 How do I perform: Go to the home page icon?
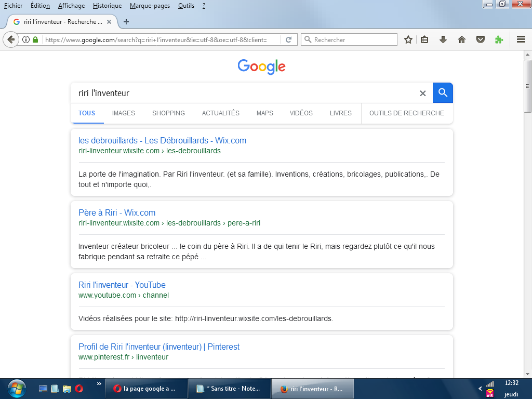tap(461, 39)
